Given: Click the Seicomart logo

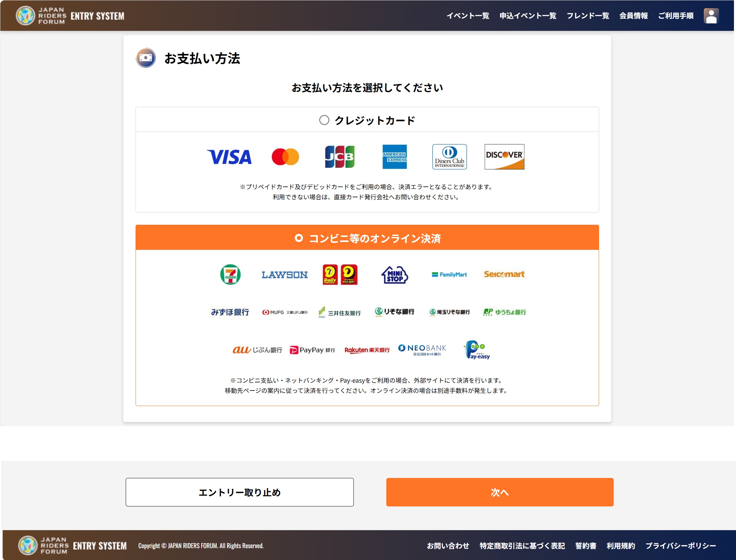Looking at the screenshot, I should 504,274.
